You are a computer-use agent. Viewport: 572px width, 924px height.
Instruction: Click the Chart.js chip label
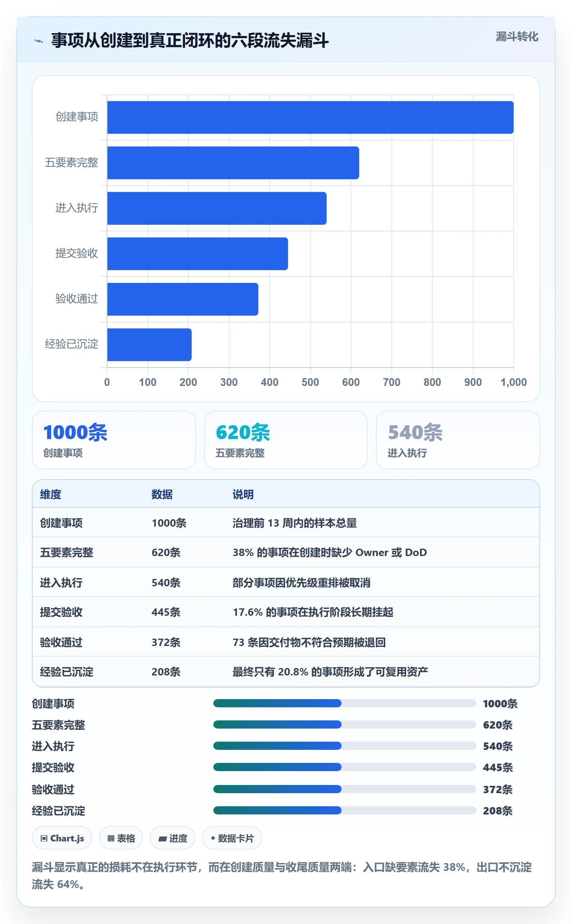click(x=67, y=839)
